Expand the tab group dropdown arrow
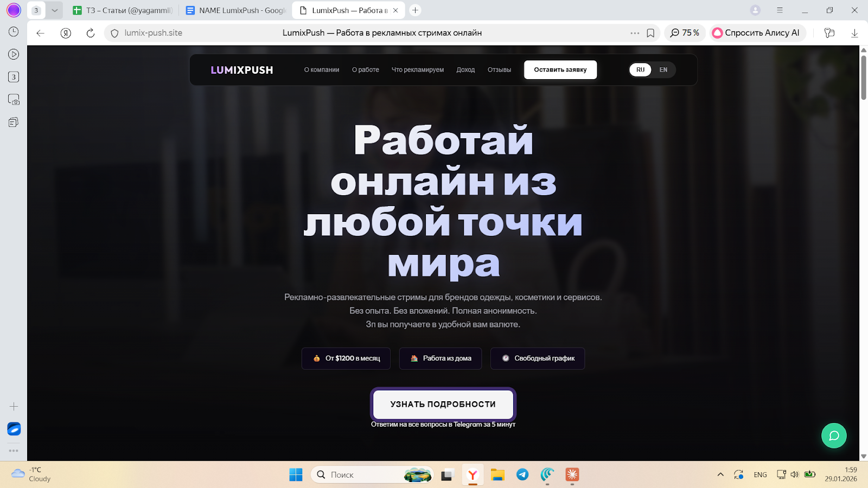 pos(55,10)
